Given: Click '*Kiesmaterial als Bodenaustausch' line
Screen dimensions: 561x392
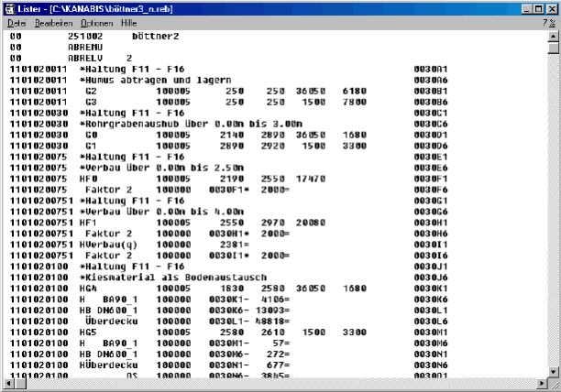Looking at the screenshot, I should (173, 278).
